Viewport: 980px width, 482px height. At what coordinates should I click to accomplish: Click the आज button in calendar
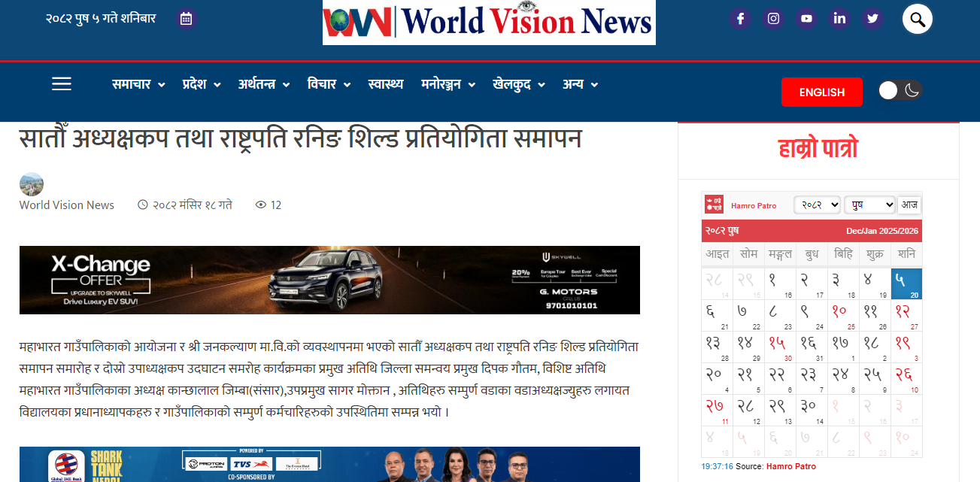[910, 205]
